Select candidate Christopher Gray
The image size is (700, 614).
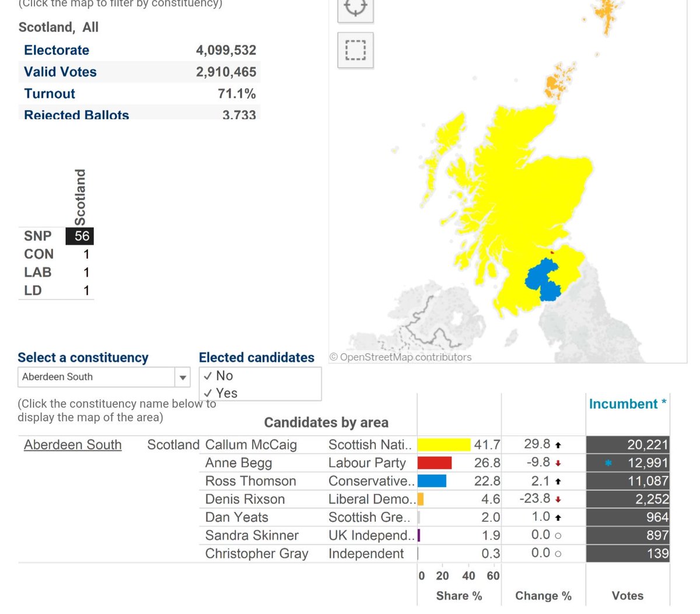[x=257, y=553]
